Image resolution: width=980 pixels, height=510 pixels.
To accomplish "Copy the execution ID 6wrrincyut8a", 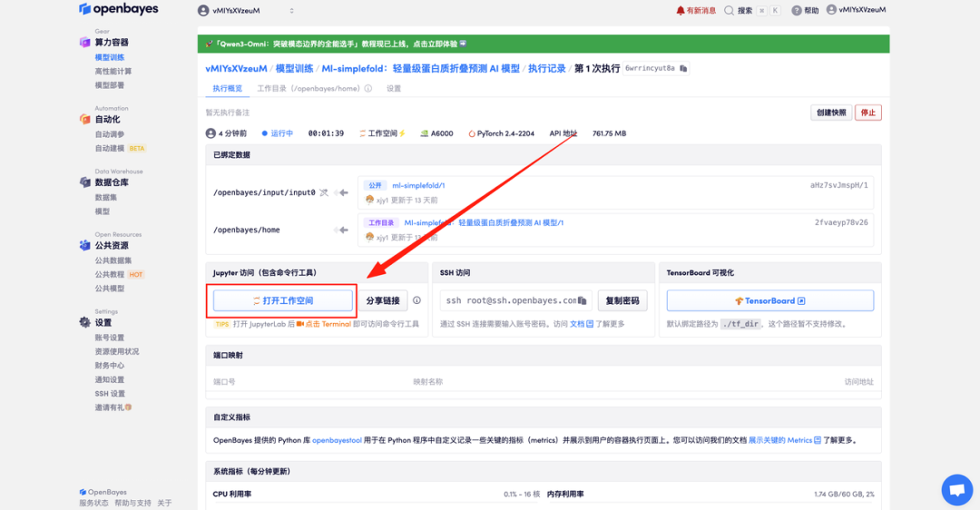I will (684, 68).
